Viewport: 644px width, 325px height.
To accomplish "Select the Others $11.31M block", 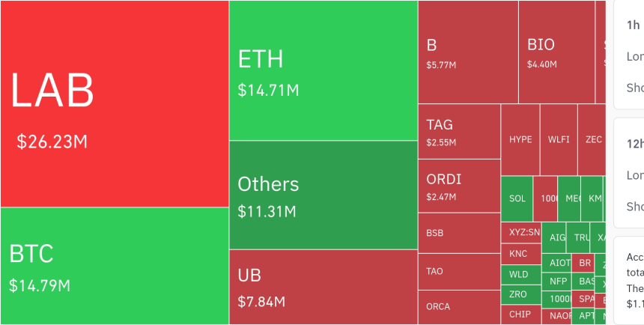I will tap(323, 195).
